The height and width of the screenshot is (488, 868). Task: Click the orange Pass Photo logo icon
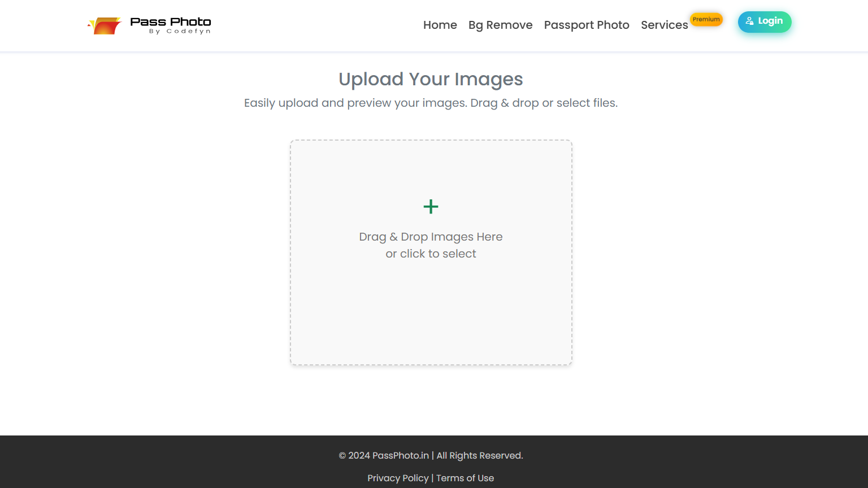click(105, 25)
